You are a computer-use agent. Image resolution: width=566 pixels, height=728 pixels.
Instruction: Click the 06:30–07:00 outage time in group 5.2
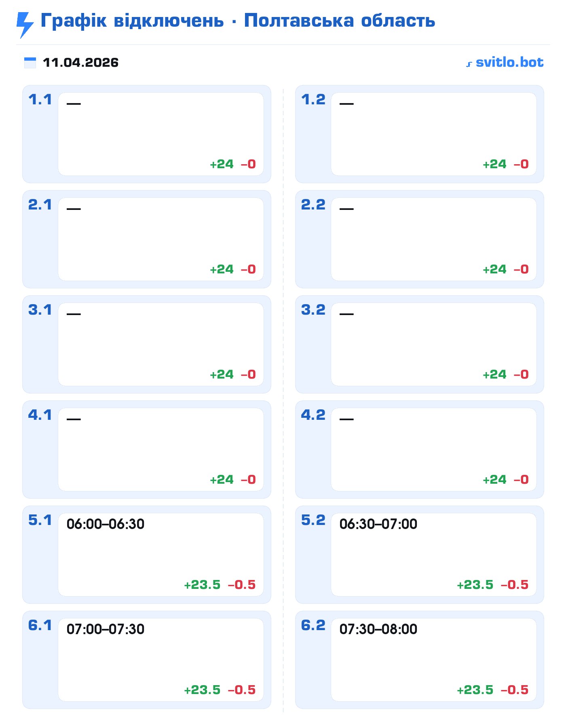pyautogui.click(x=378, y=524)
